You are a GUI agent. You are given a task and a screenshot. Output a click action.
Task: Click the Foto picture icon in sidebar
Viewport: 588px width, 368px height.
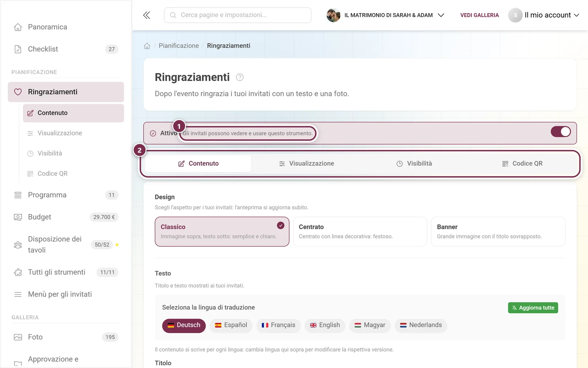click(x=18, y=337)
